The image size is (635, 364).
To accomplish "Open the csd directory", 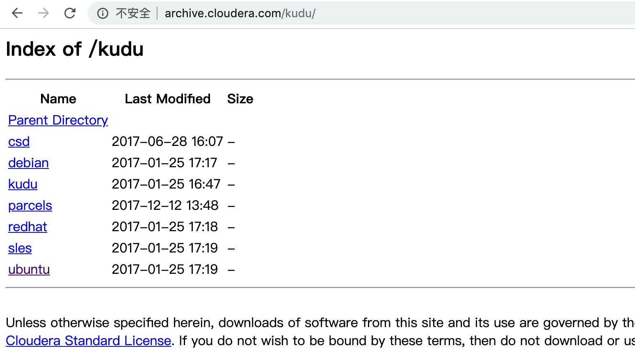I will pos(19,141).
